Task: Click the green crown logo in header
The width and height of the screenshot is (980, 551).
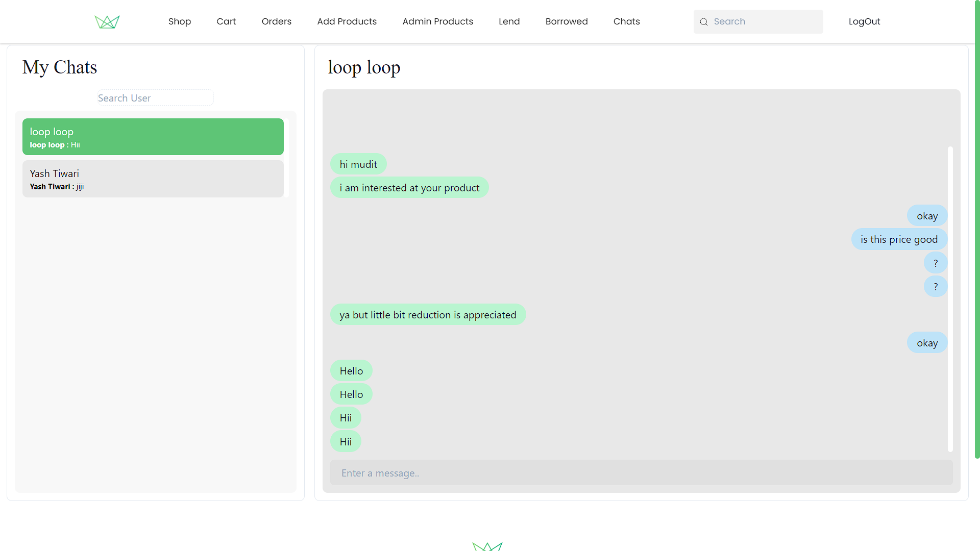Action: [107, 22]
